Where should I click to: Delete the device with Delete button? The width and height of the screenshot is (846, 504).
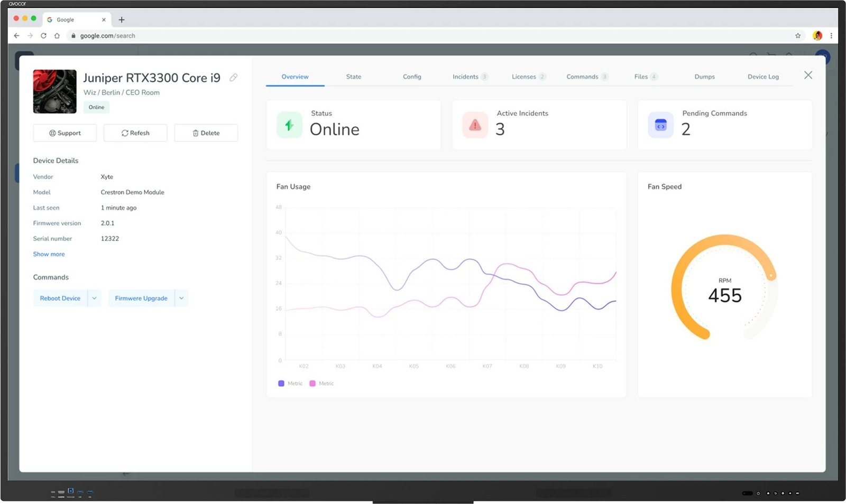pos(206,133)
